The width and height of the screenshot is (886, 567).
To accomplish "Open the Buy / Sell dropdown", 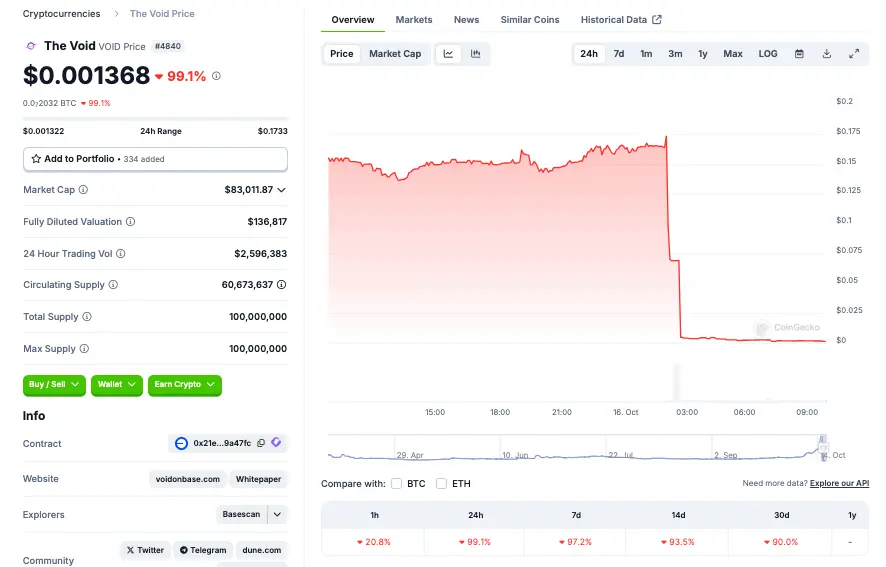I will pos(54,385).
